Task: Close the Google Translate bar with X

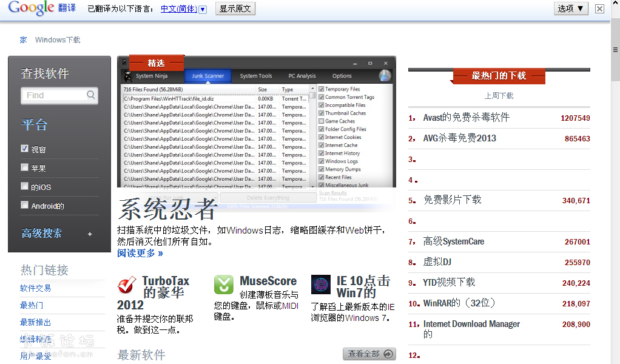Action: click(x=599, y=8)
